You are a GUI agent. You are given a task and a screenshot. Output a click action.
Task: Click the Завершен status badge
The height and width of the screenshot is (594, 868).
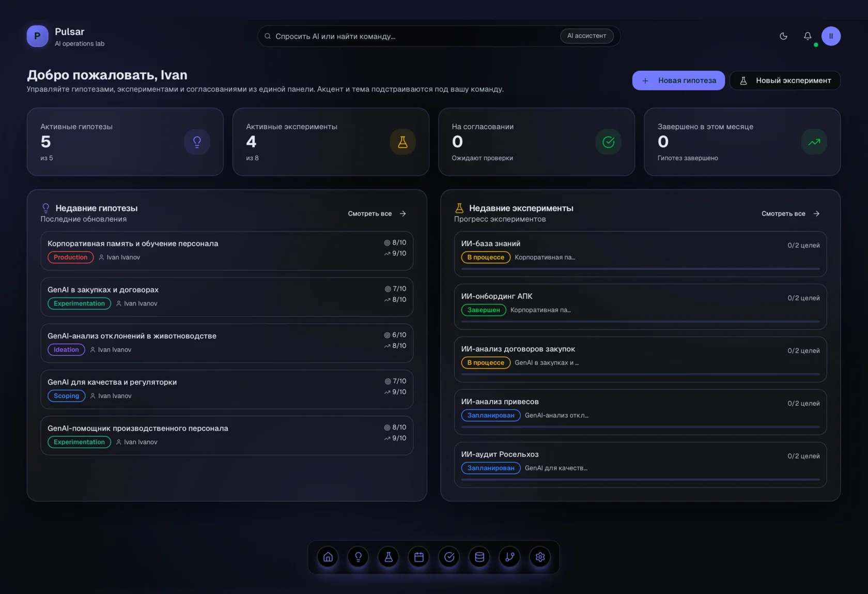pos(484,310)
